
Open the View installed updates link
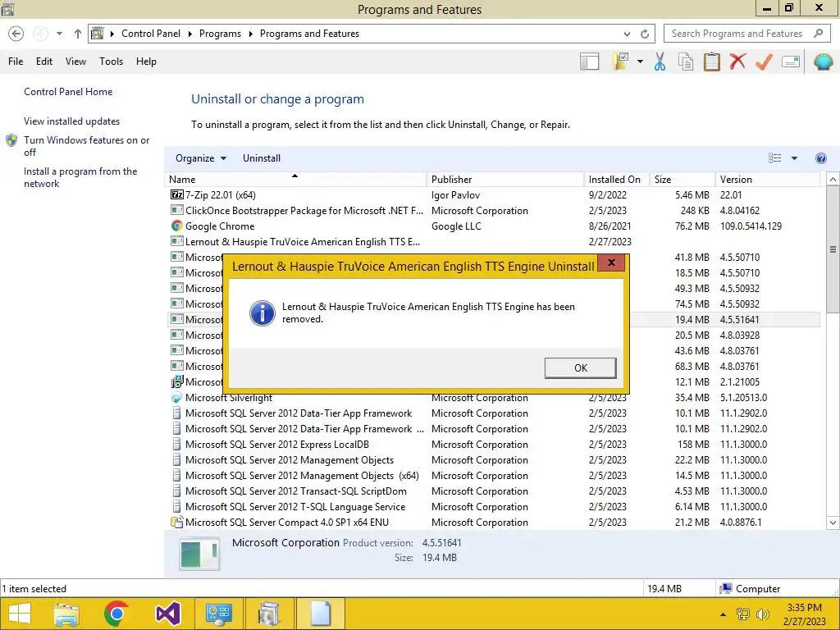coord(72,121)
